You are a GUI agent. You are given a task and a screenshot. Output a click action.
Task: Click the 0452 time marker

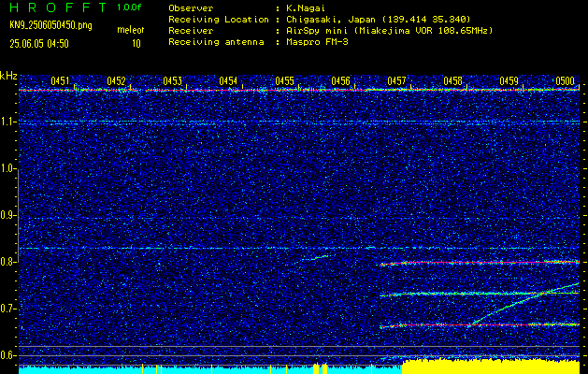click(x=116, y=80)
